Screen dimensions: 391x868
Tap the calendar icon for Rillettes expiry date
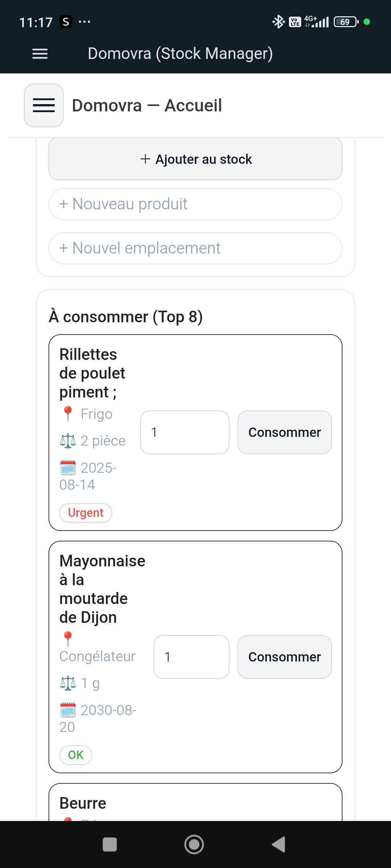(68, 467)
